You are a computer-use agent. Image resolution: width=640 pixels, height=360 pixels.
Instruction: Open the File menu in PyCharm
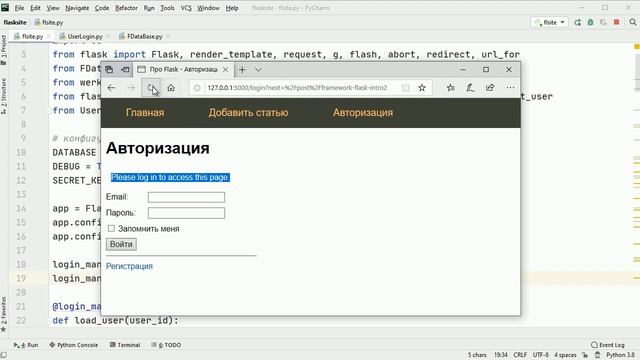(x=19, y=8)
